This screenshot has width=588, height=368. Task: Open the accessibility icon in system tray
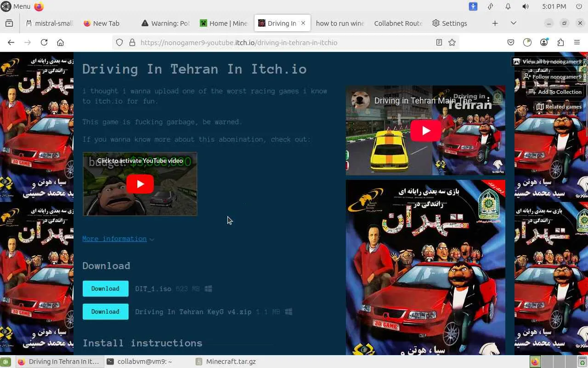coord(473,6)
